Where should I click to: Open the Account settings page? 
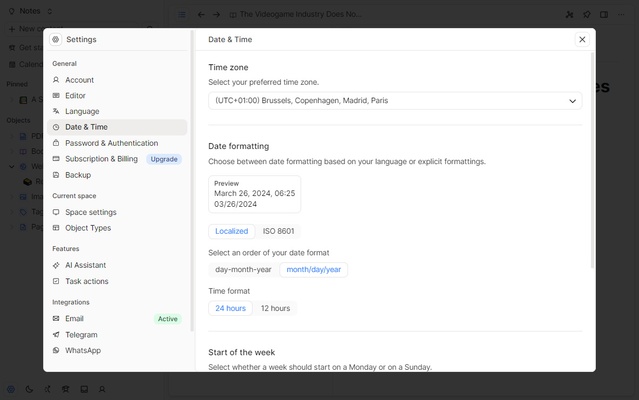79,80
